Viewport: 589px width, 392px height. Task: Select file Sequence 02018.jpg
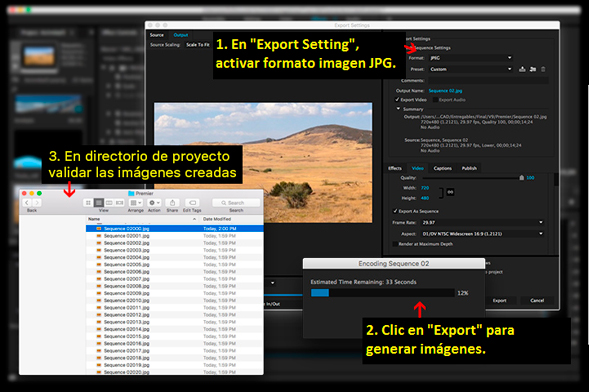[175, 358]
